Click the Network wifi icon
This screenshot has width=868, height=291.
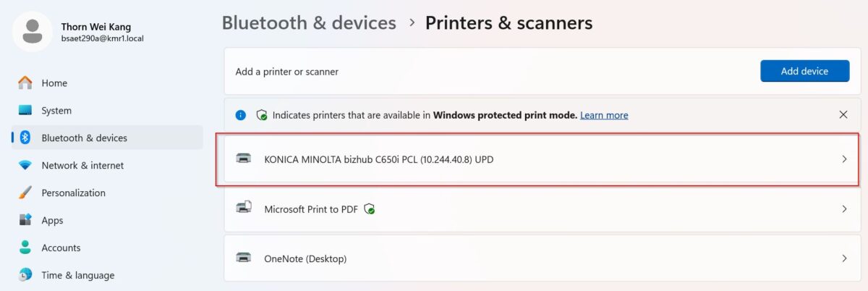pos(25,165)
